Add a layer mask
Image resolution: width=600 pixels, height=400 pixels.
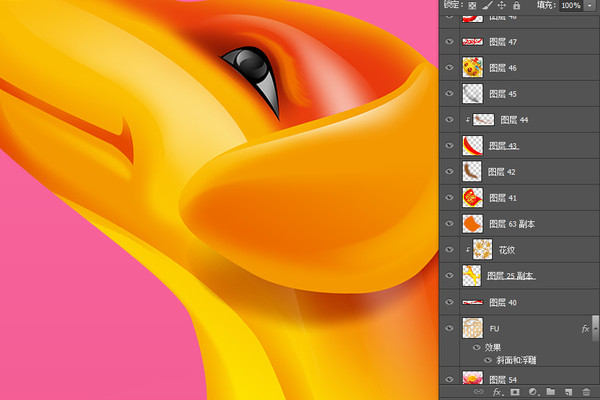coord(515,392)
